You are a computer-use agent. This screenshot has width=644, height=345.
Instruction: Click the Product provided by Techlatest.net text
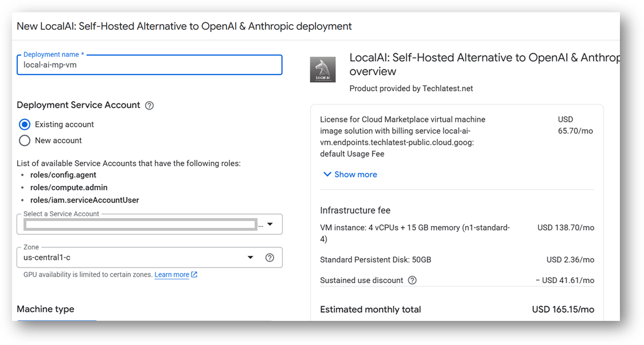click(x=411, y=88)
